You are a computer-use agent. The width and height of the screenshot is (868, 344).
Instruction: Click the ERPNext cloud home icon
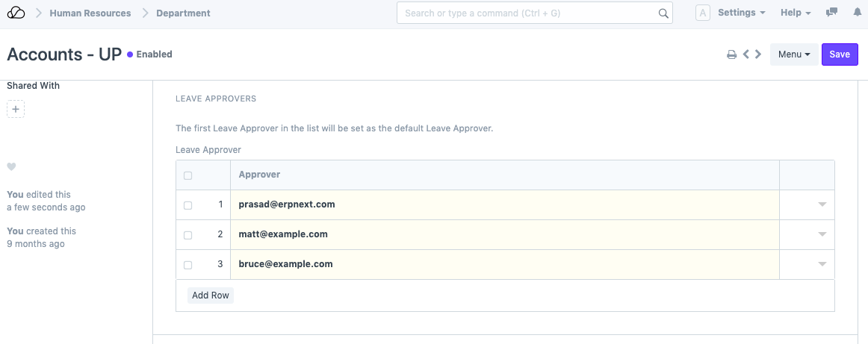(x=16, y=13)
